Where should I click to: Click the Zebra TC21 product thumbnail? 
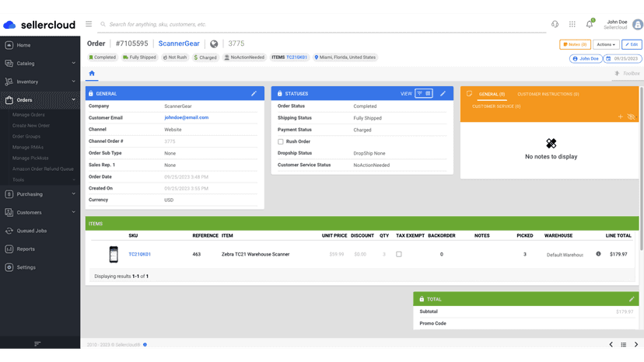[114, 254]
